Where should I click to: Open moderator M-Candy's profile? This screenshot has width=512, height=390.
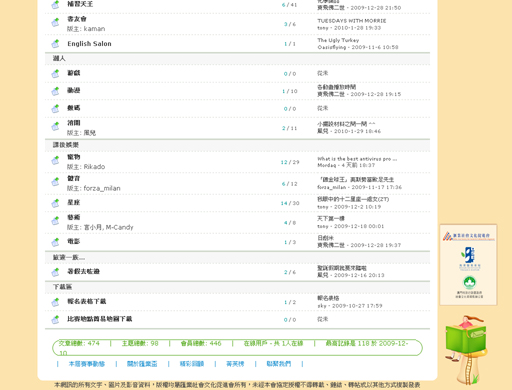click(119, 227)
